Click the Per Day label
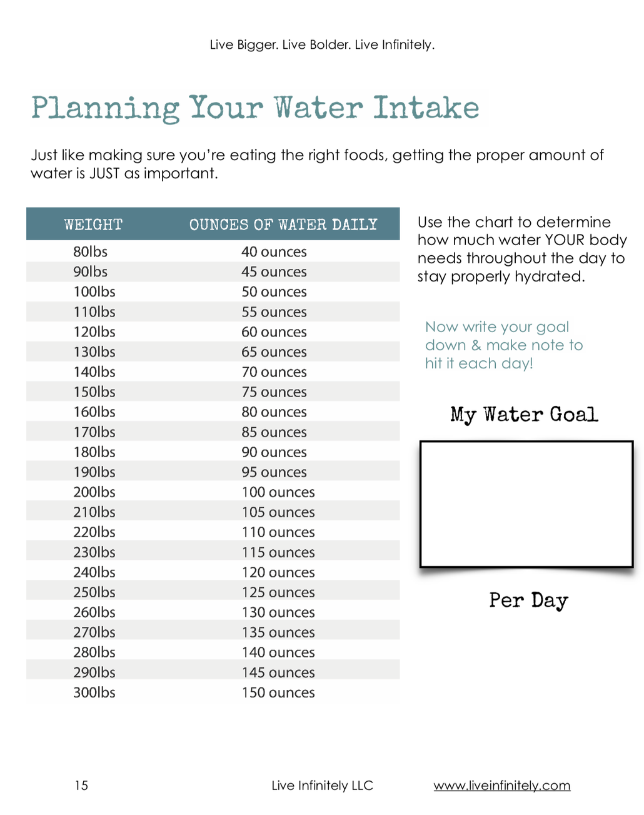The image size is (644, 815). (x=528, y=600)
